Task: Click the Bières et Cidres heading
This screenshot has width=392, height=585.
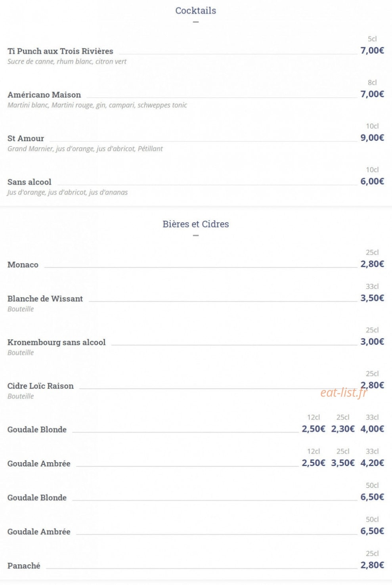Action: [x=196, y=224]
